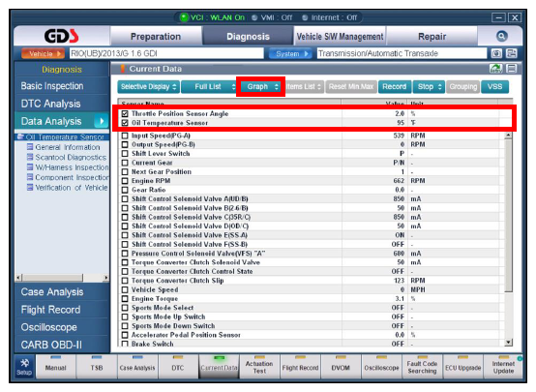Click the sensor list scroll up arrow
536x392 pixels.
coord(508,136)
